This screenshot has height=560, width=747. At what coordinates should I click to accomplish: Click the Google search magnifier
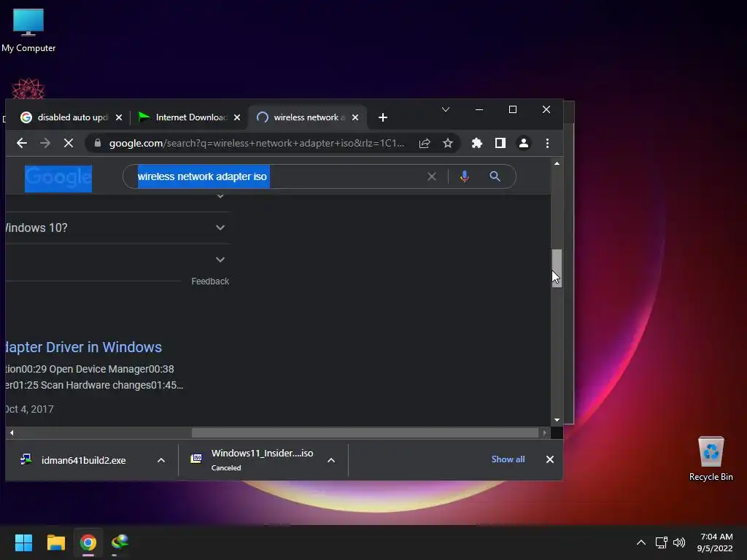click(495, 176)
